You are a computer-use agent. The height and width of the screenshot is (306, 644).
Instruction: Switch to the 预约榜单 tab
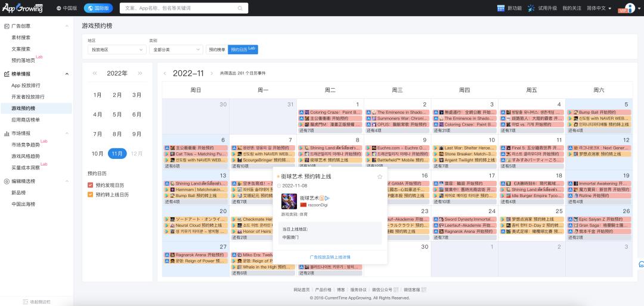pyautogui.click(x=217, y=49)
